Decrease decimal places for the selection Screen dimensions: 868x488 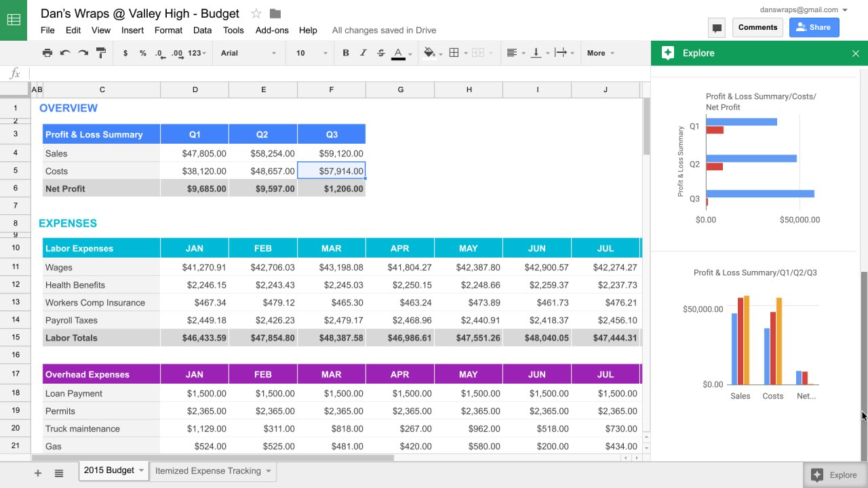(x=159, y=52)
